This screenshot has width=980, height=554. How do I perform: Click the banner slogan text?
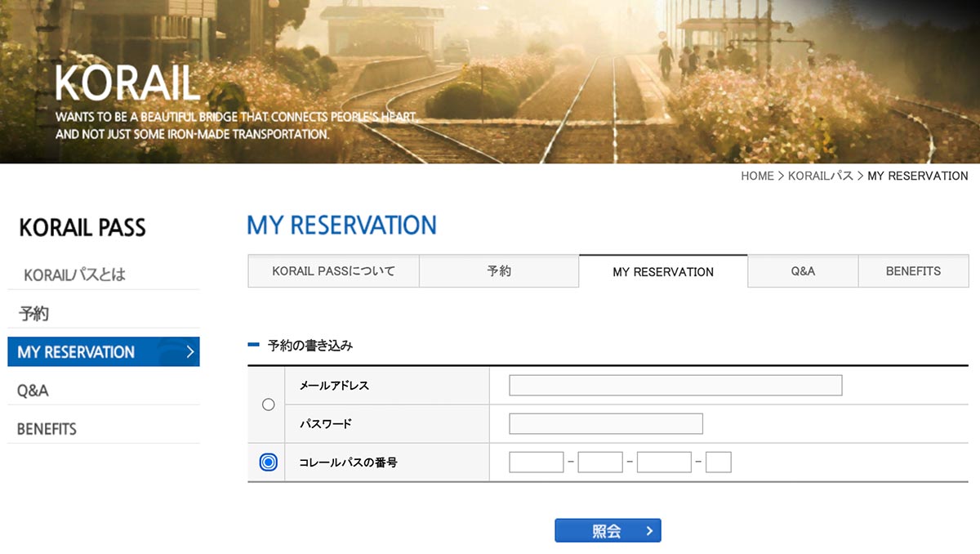[236, 125]
